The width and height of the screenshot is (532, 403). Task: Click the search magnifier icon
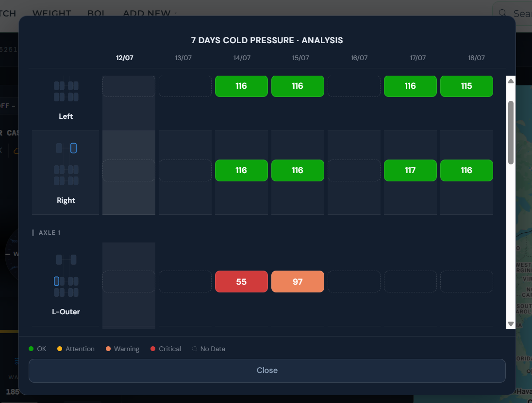click(502, 13)
